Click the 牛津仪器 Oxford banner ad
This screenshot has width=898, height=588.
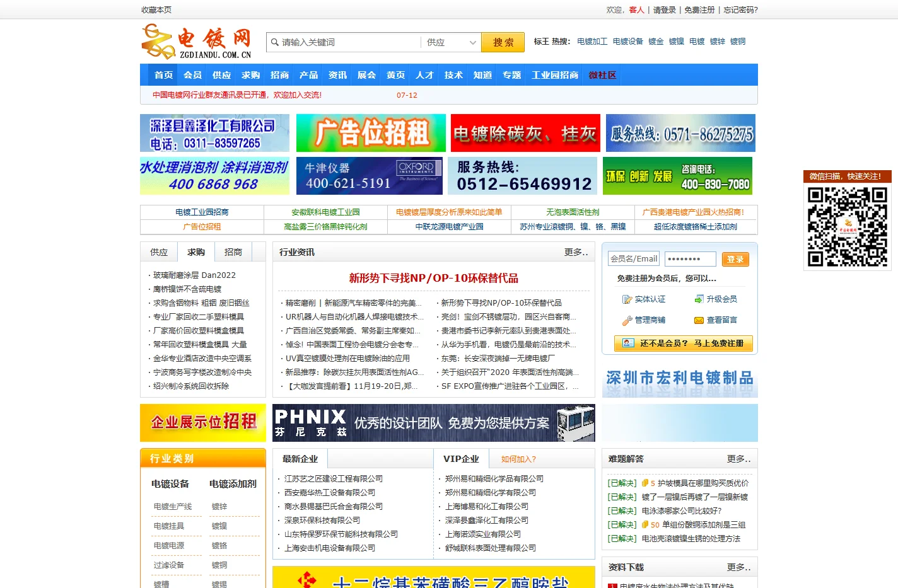pos(370,176)
